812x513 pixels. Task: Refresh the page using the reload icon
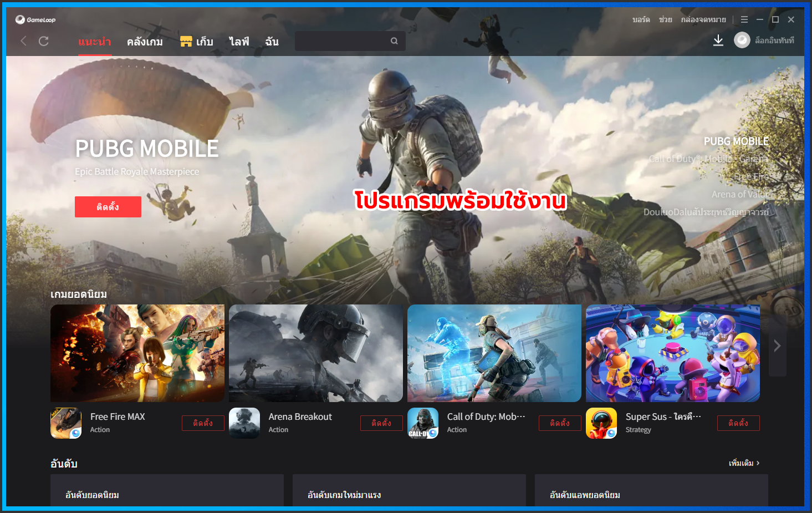pos(44,41)
